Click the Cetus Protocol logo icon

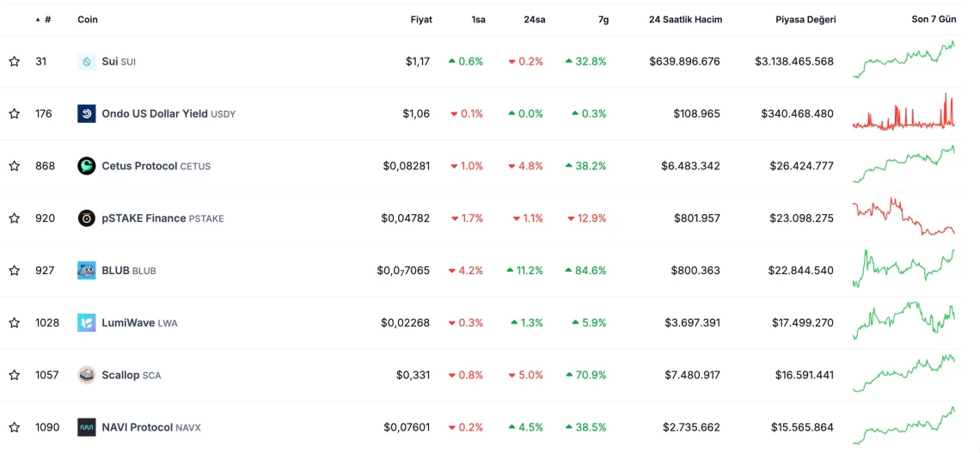coord(86,166)
